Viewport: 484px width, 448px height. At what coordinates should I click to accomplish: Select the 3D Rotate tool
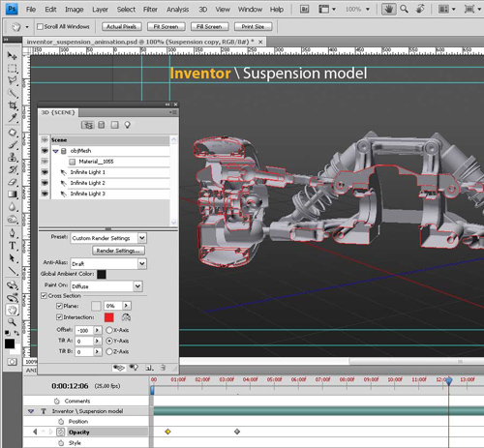pos(13,285)
